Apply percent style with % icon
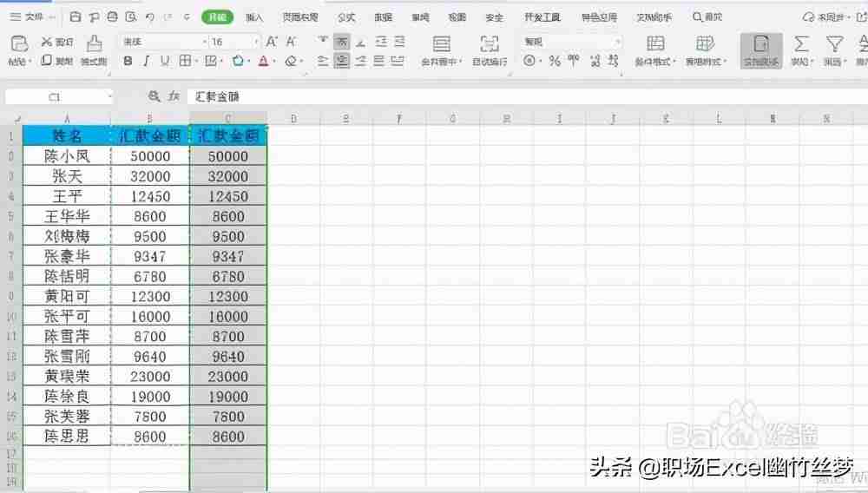The image size is (868, 493). [x=555, y=61]
